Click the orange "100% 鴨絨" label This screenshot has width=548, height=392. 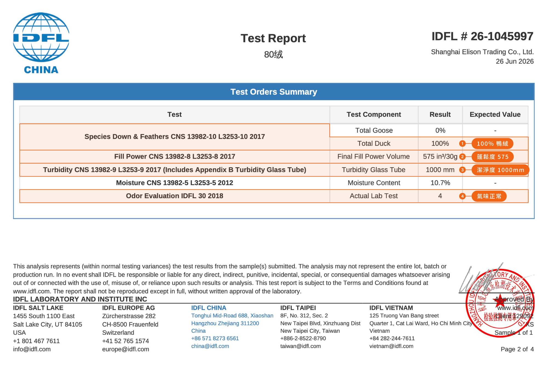pos(492,144)
